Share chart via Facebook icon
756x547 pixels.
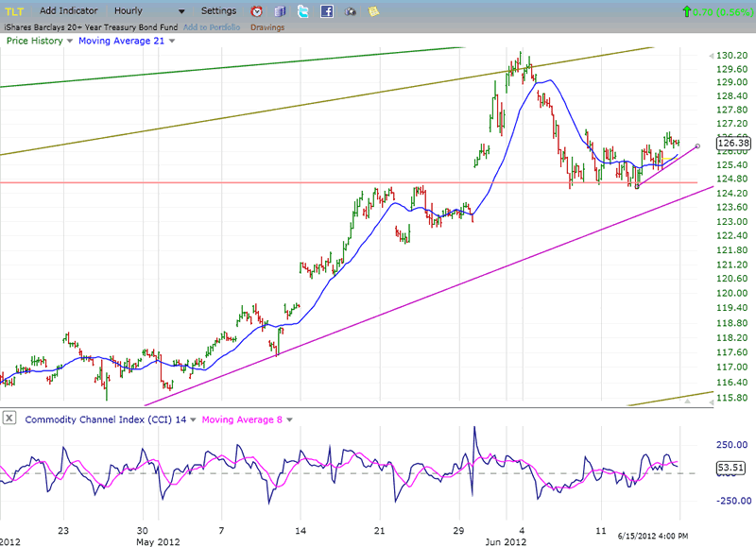[x=326, y=11]
